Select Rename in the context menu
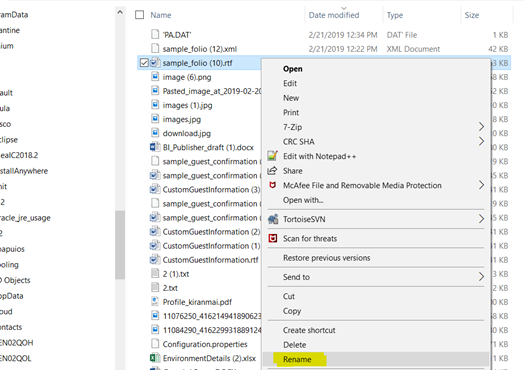525x370 pixels. (x=297, y=359)
